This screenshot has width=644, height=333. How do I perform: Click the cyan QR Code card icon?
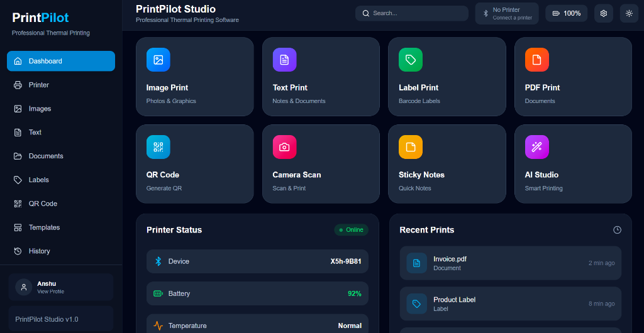tap(158, 147)
